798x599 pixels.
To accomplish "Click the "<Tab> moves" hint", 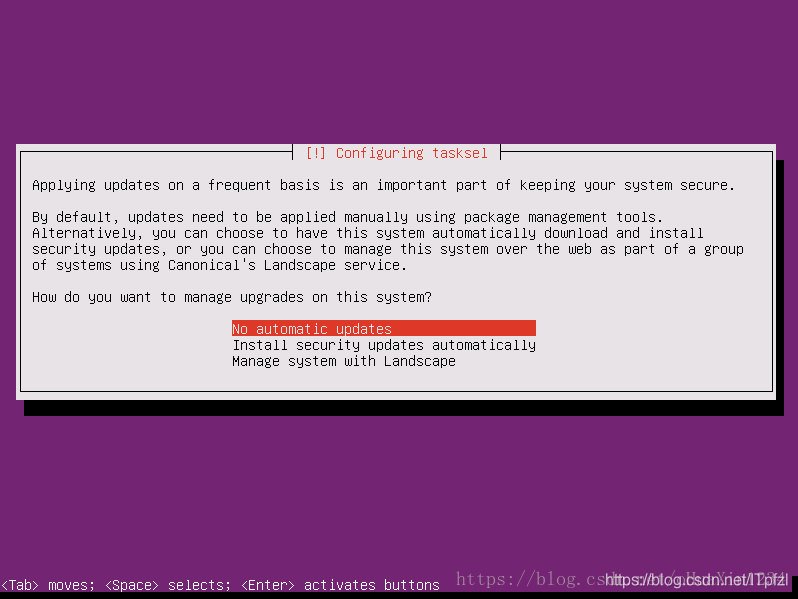I will tap(47, 585).
